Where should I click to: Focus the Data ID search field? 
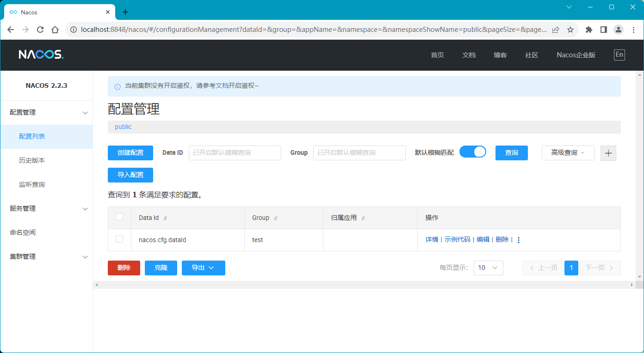tap(235, 153)
